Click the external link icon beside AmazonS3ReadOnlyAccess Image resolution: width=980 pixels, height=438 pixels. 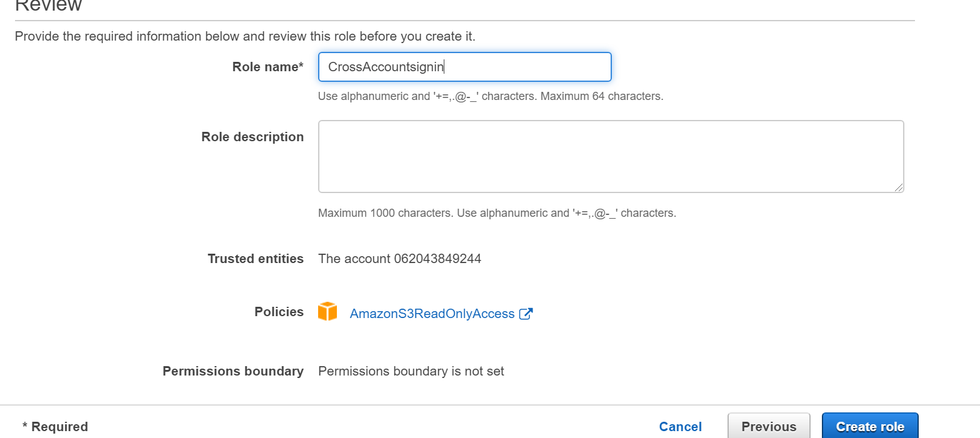(526, 314)
